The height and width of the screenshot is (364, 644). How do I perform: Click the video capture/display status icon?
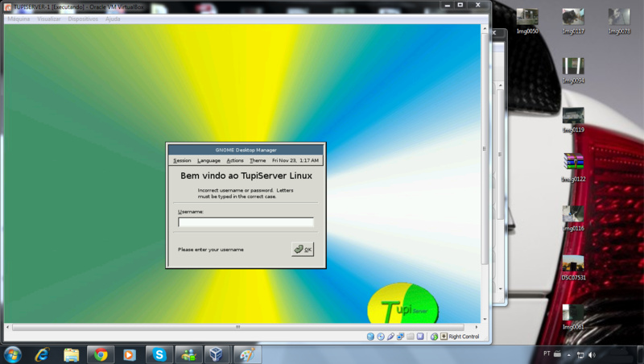click(420, 337)
